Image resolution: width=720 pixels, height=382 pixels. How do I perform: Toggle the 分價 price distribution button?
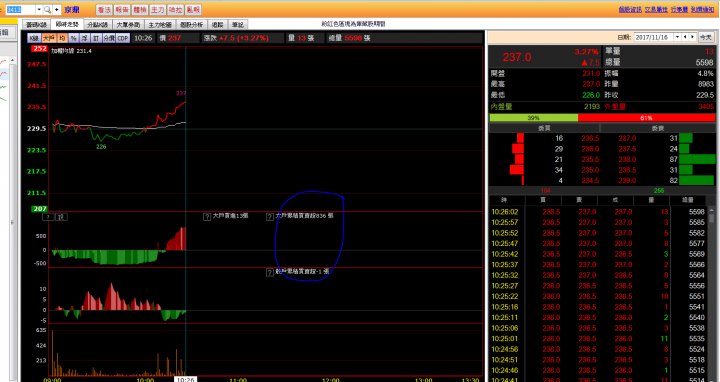(109, 38)
